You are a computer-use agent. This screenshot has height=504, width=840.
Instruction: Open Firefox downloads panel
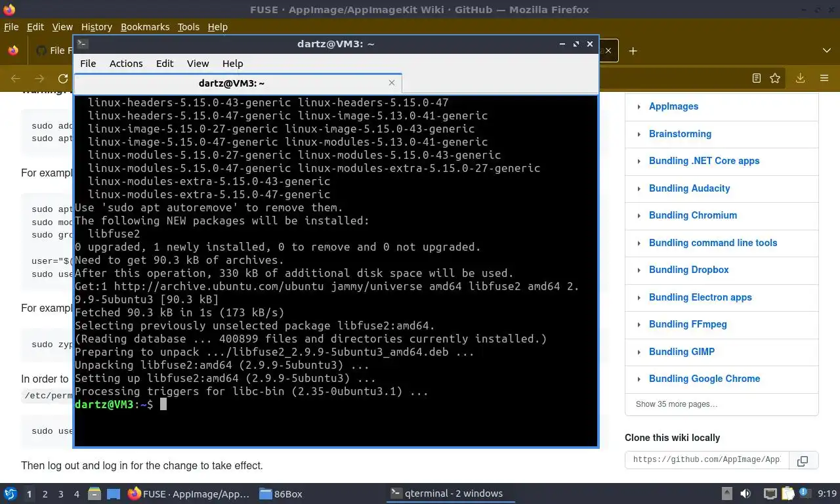[x=800, y=78]
